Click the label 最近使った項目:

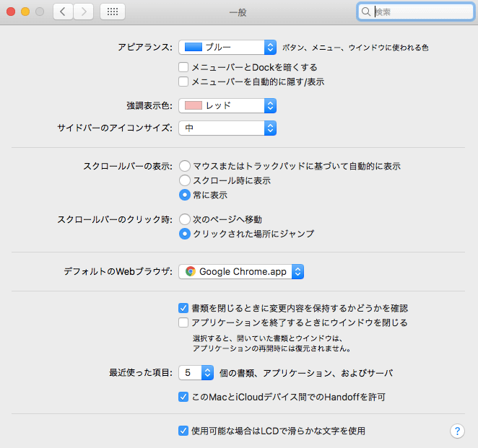pyautogui.click(x=141, y=372)
